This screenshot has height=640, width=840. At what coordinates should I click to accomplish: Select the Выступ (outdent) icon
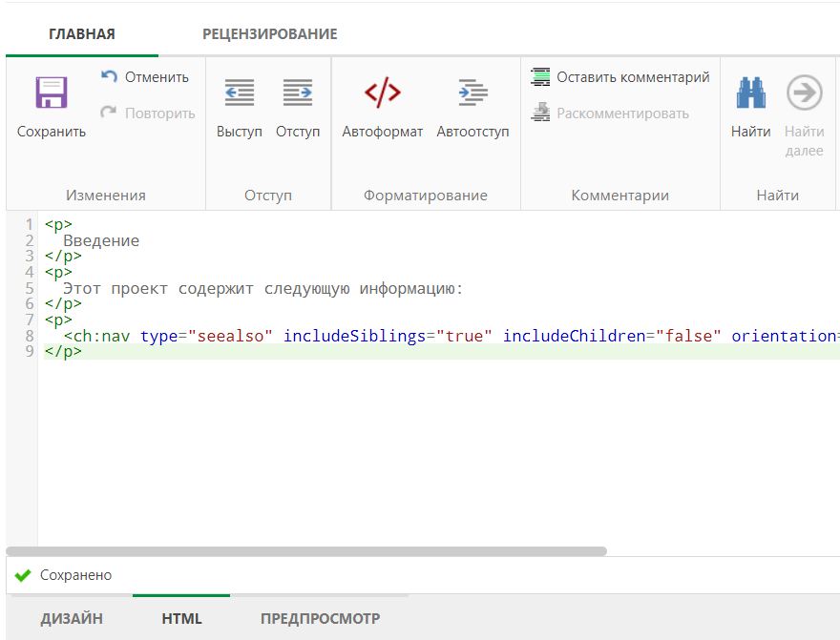(238, 93)
